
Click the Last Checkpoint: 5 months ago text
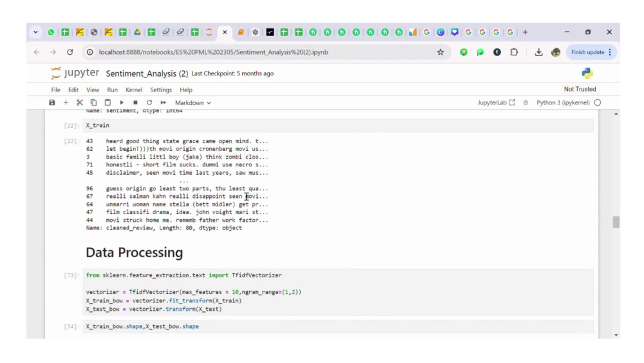(232, 74)
